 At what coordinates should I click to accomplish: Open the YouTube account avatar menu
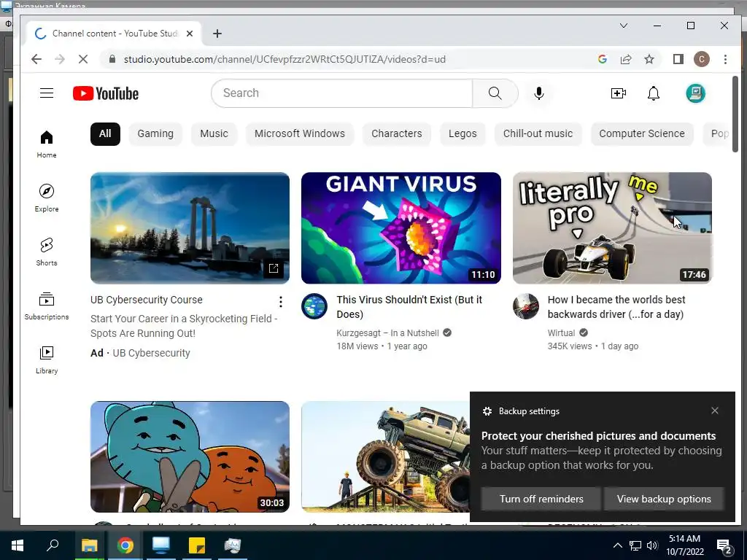coord(695,93)
